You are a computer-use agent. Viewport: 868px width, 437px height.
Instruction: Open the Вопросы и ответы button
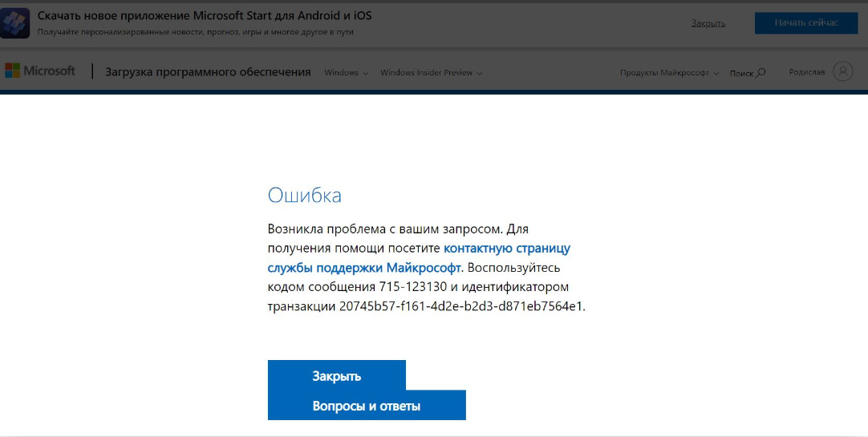point(367,406)
